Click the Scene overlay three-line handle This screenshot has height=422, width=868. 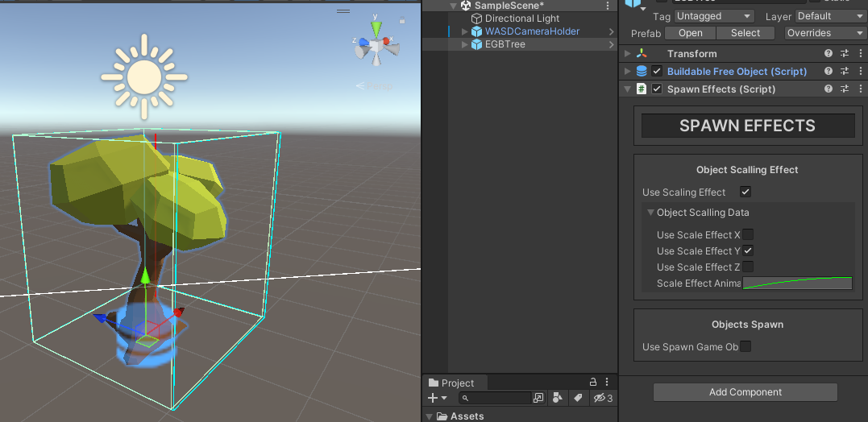[343, 10]
